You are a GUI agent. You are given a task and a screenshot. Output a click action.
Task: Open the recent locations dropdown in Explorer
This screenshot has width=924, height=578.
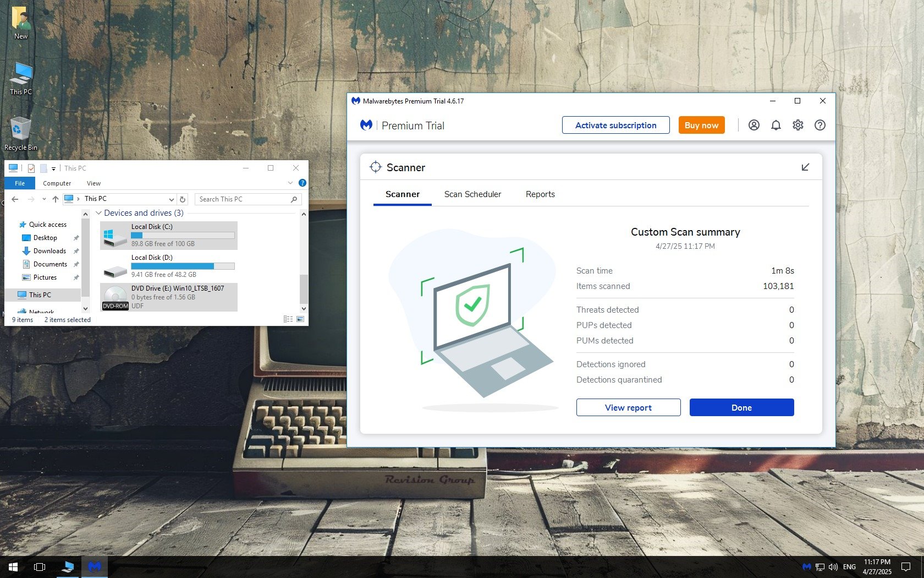point(44,199)
